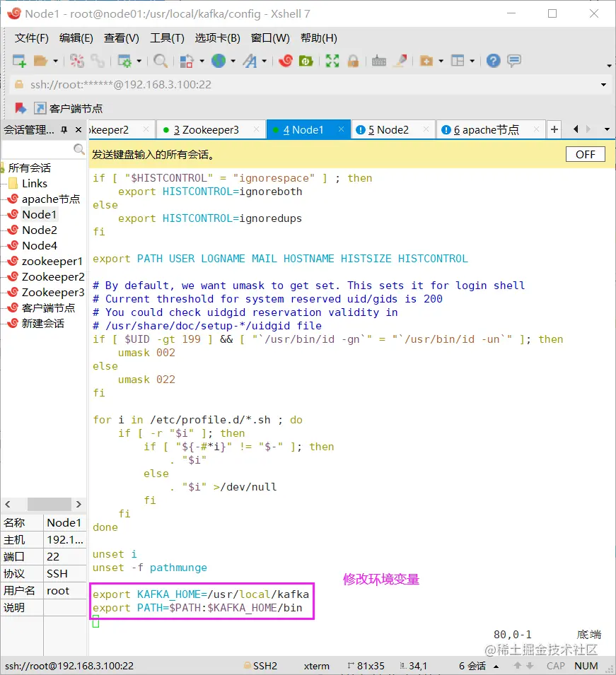Close the 4 Node1 tab
616x675 pixels.
click(341, 129)
